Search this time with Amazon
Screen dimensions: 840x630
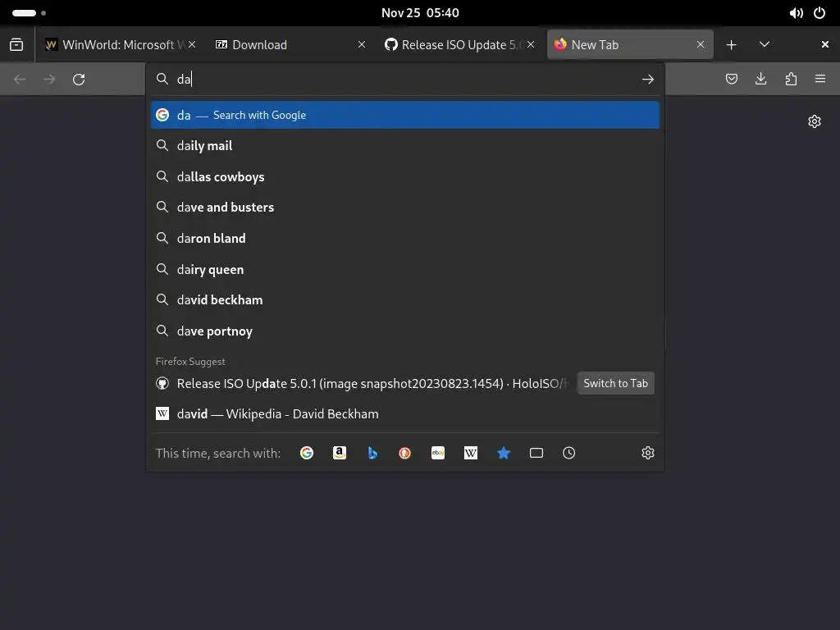click(x=340, y=453)
